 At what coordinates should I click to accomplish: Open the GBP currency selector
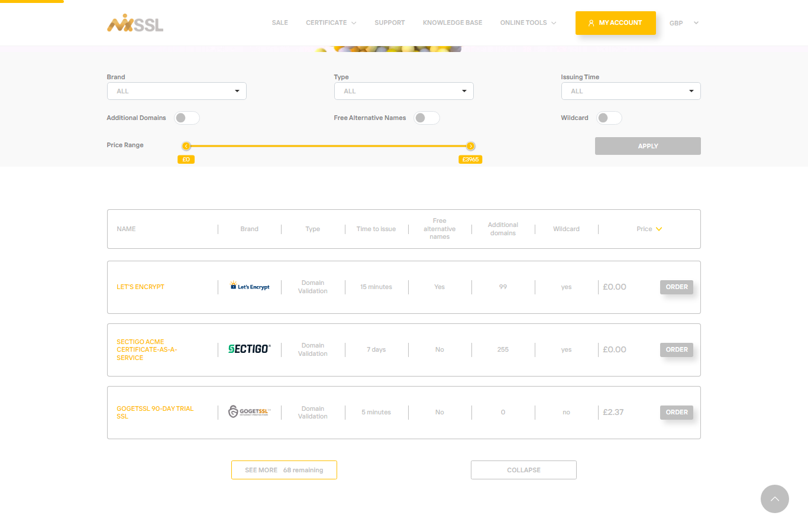tap(684, 23)
